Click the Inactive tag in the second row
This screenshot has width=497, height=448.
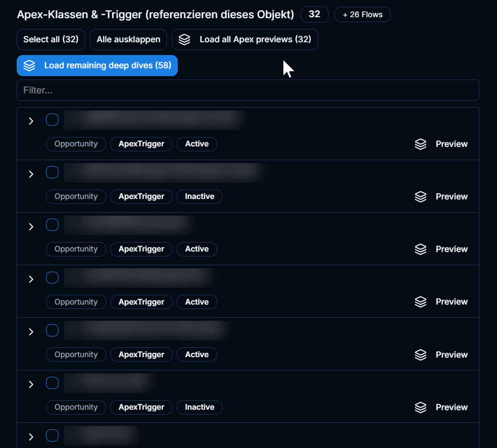tap(199, 196)
